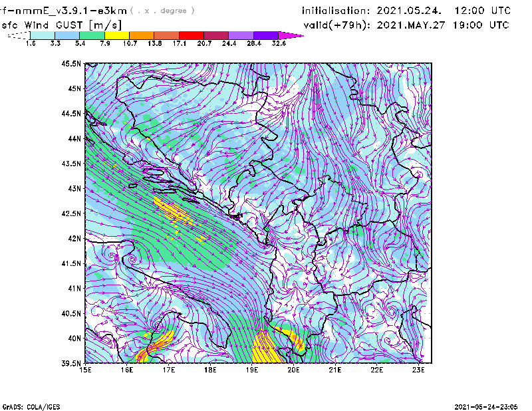Screen dimensions: 532x411
Task: Click the red 17.1–20.7 legend swatch
Action: 192,35
